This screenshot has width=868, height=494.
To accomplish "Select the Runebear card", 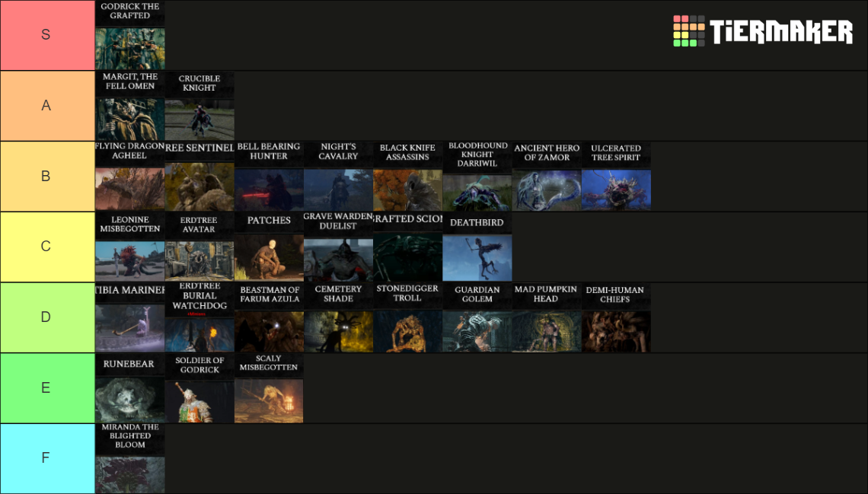I will click(x=130, y=387).
